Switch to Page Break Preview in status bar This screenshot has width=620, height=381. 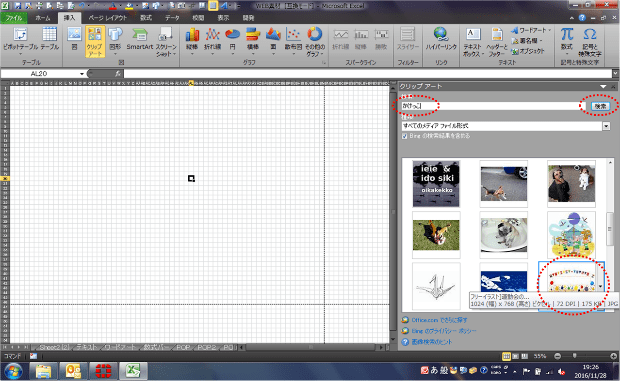(525, 356)
